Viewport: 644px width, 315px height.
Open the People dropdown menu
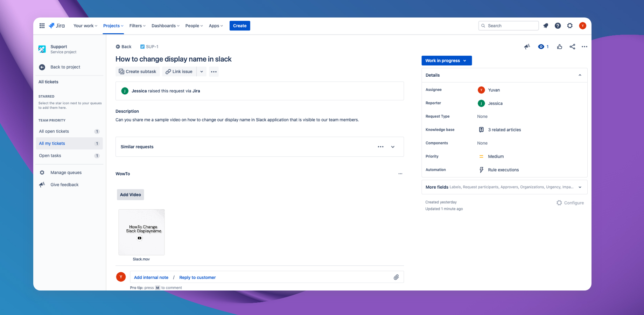(x=194, y=26)
